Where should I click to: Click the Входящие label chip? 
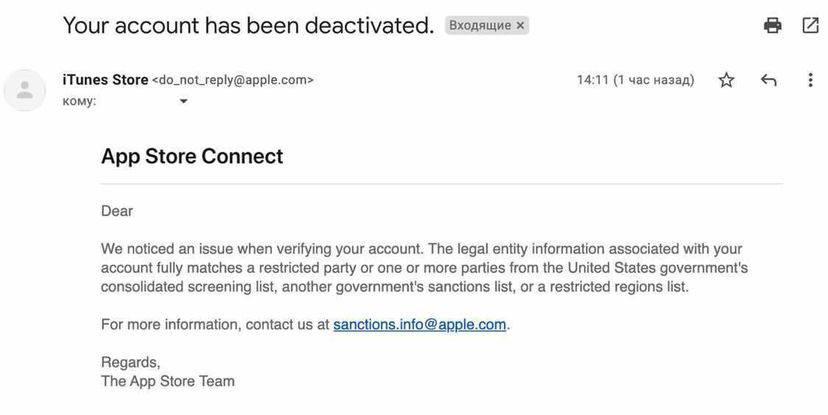(479, 26)
